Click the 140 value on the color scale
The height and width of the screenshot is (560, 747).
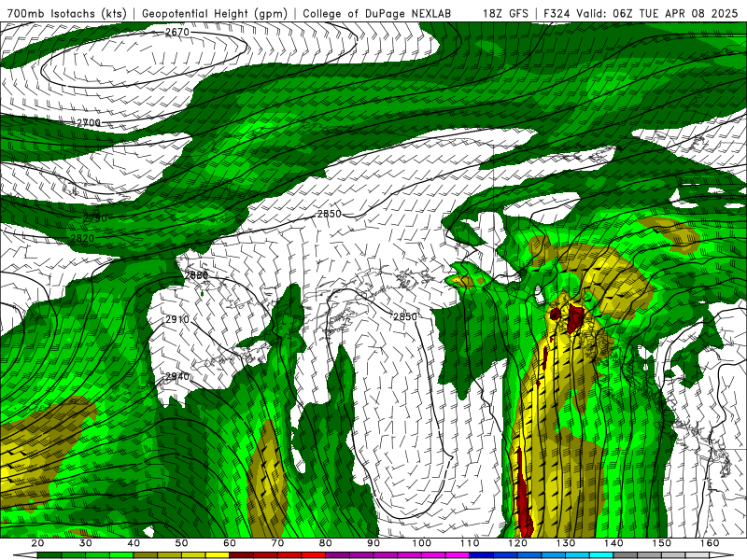pos(613,543)
